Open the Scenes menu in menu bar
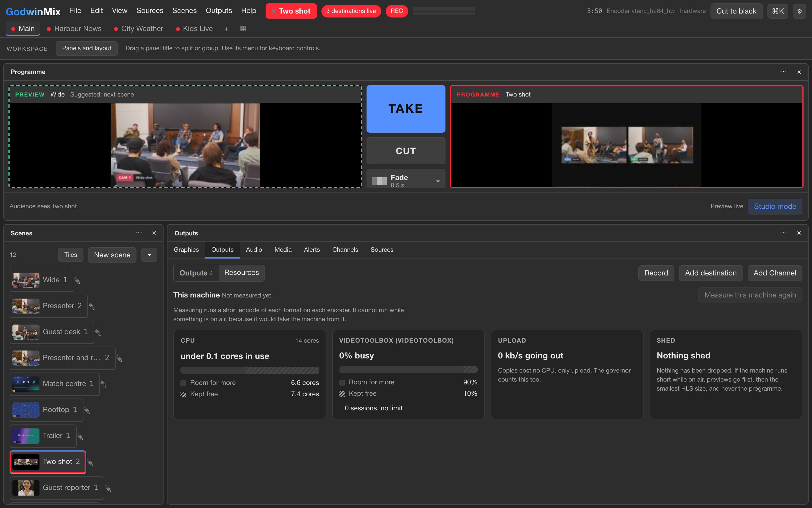 tap(184, 11)
